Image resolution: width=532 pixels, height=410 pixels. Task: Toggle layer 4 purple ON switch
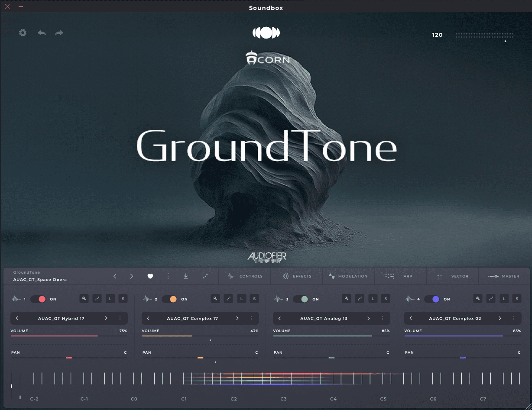[432, 299]
